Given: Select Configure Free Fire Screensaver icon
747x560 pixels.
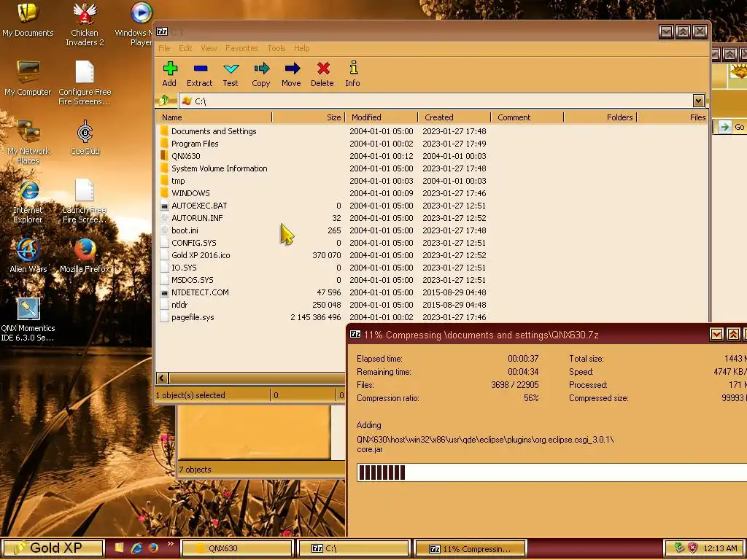Looking at the screenshot, I should [x=85, y=84].
